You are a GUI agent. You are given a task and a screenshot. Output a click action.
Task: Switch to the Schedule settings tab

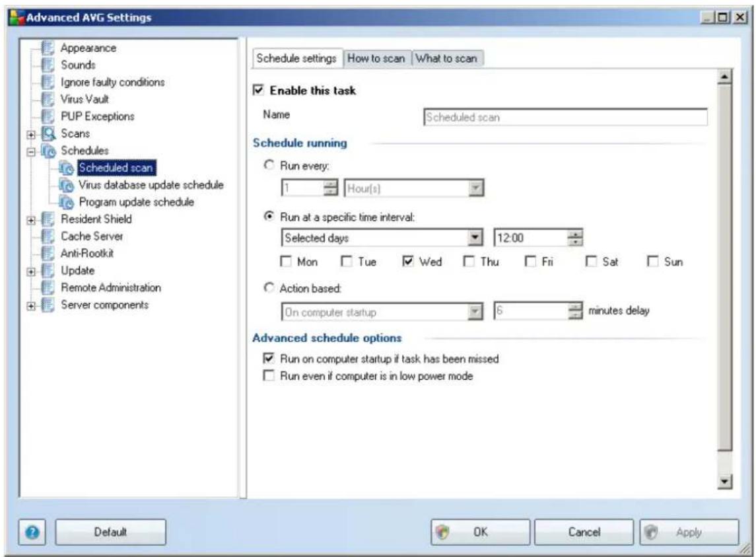296,58
